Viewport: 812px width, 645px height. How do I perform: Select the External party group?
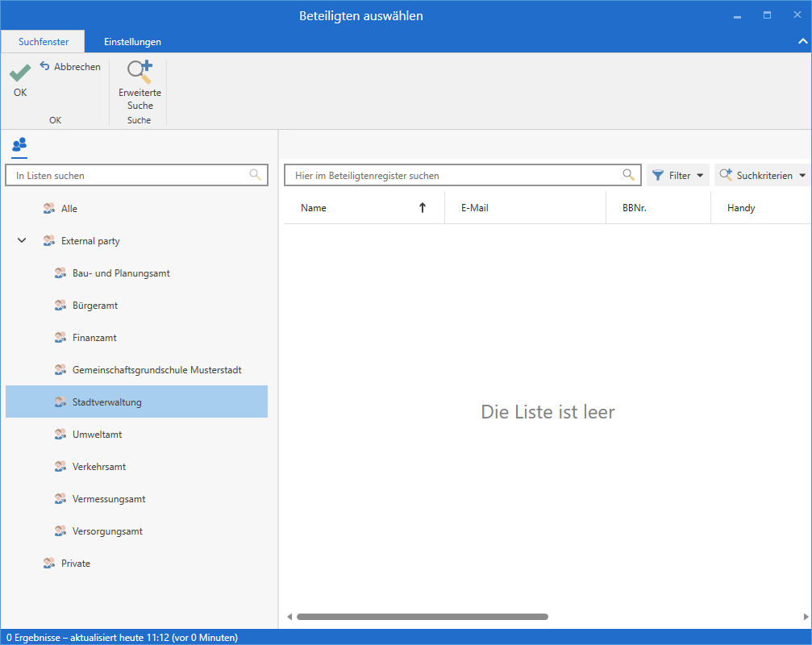137,241
